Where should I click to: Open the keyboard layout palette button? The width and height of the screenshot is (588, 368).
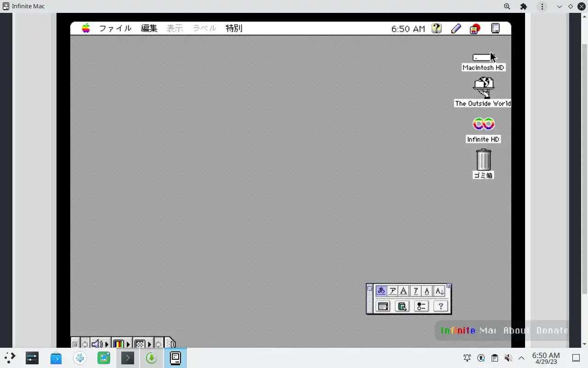point(383,306)
